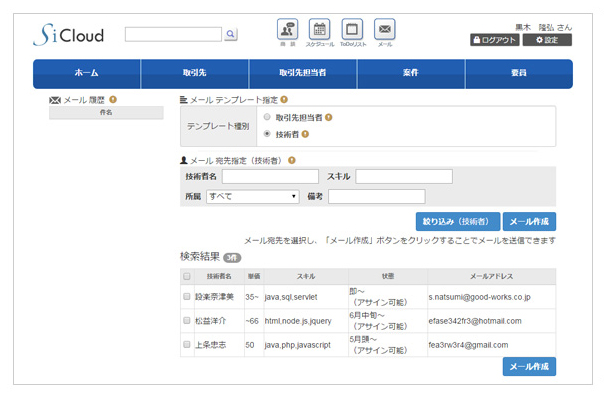Click help icon beside メールテンプレート指定
Viewport: 604px width, 397px height.
[284, 100]
